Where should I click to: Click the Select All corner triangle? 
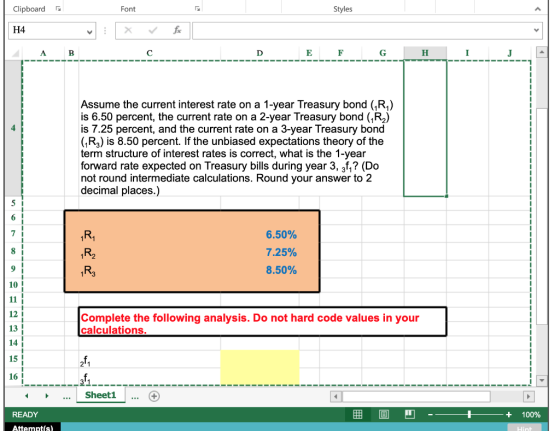point(15,53)
